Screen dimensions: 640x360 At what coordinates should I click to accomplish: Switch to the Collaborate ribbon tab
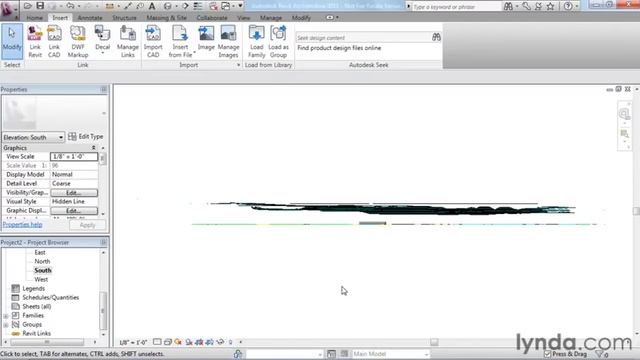coord(212,18)
